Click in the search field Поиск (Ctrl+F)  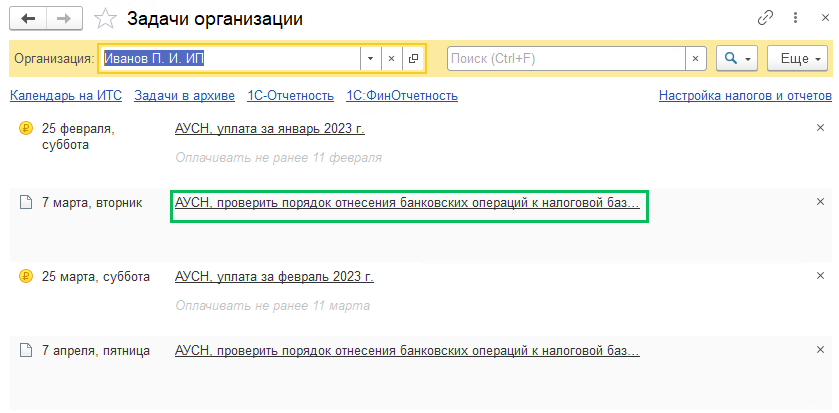pyautogui.click(x=565, y=59)
